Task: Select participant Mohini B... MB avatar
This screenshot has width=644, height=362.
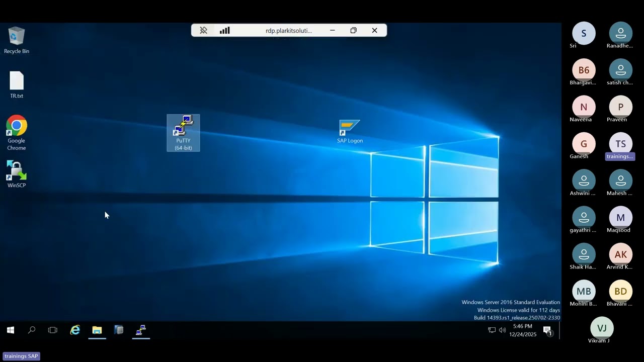Action: click(x=584, y=291)
